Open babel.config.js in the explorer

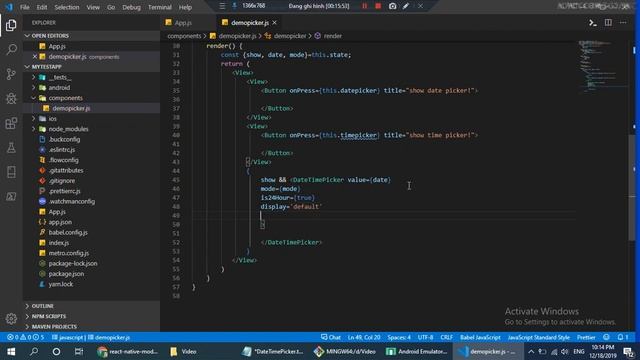click(x=68, y=232)
